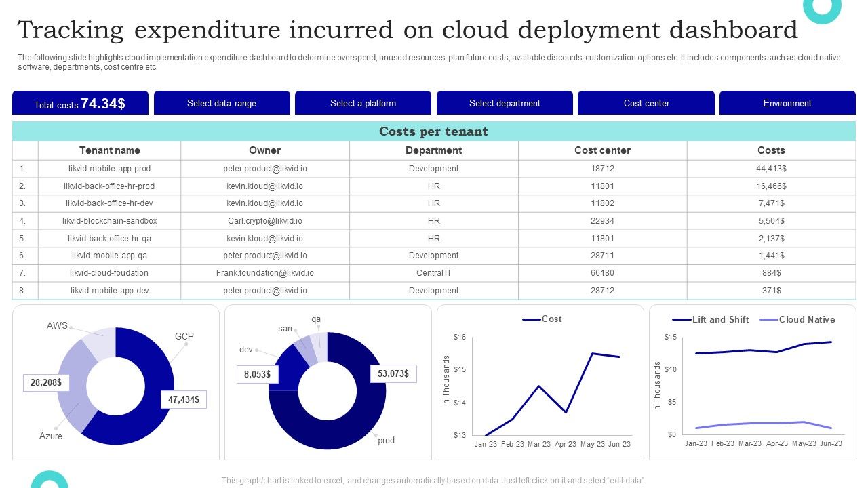This screenshot has height=488, width=868.
Task: Click the qa chart label
Action: (x=316, y=319)
